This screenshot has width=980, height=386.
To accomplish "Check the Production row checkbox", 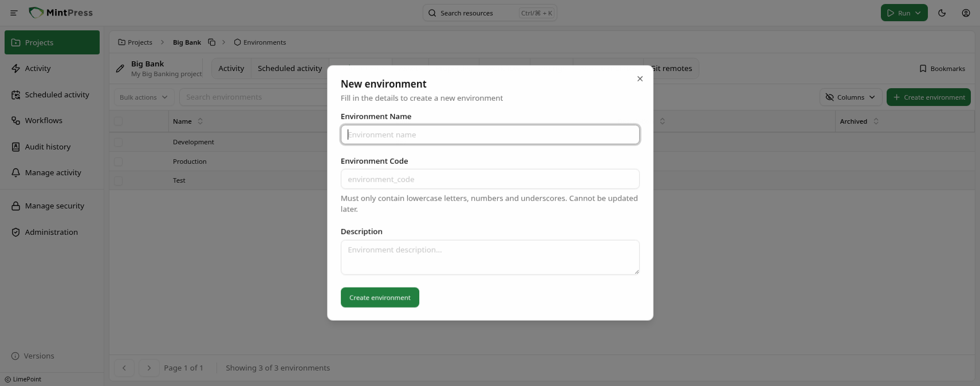I will point(118,162).
